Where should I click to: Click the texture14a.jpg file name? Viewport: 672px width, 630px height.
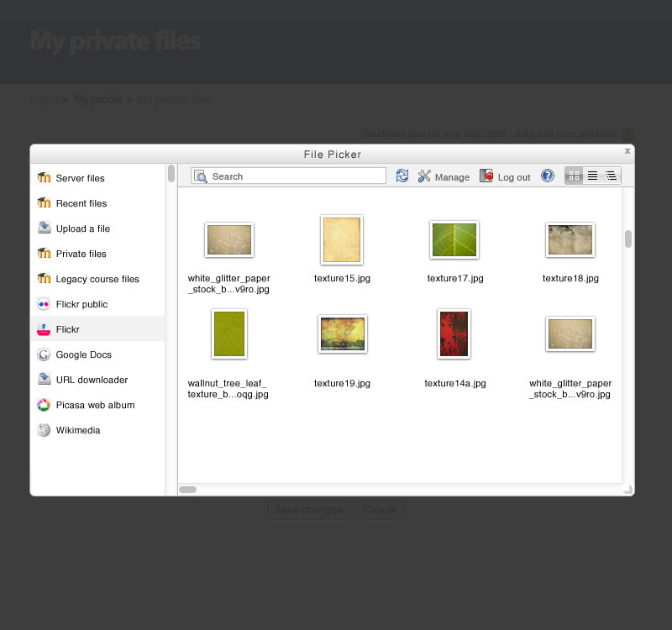pos(455,383)
